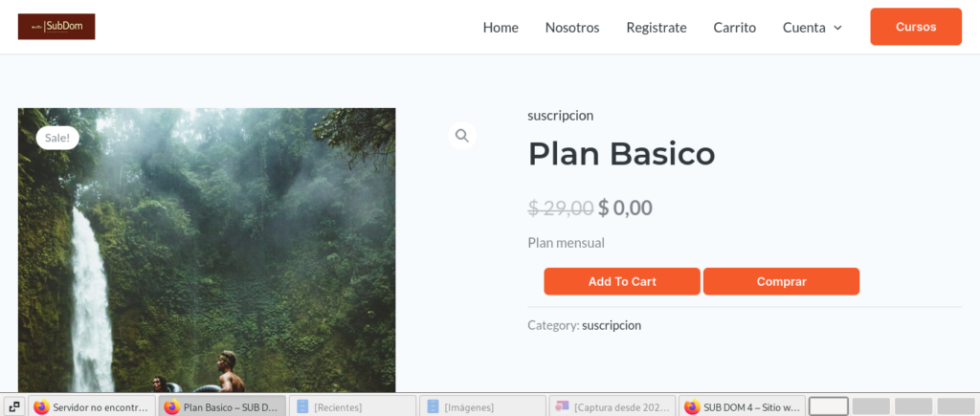Click the Comprar button
980x416 pixels.
[781, 281]
